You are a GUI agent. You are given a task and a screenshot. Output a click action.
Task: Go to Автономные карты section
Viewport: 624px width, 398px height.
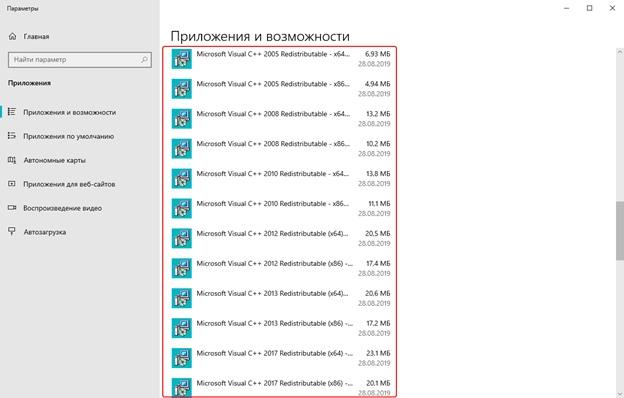(x=55, y=160)
